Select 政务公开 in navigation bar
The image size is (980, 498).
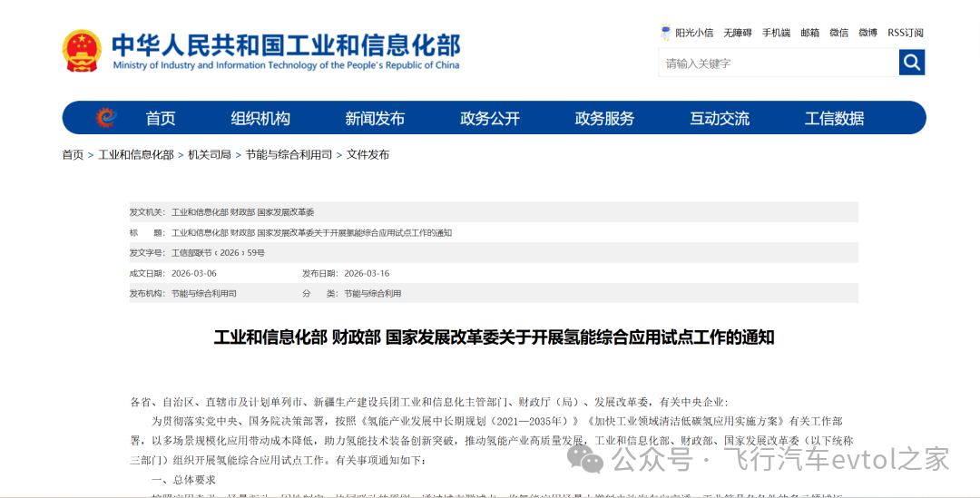coord(490,119)
